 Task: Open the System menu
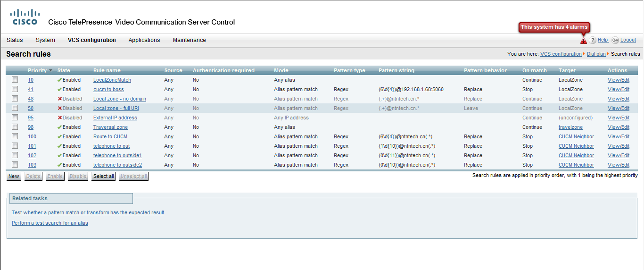[45, 40]
